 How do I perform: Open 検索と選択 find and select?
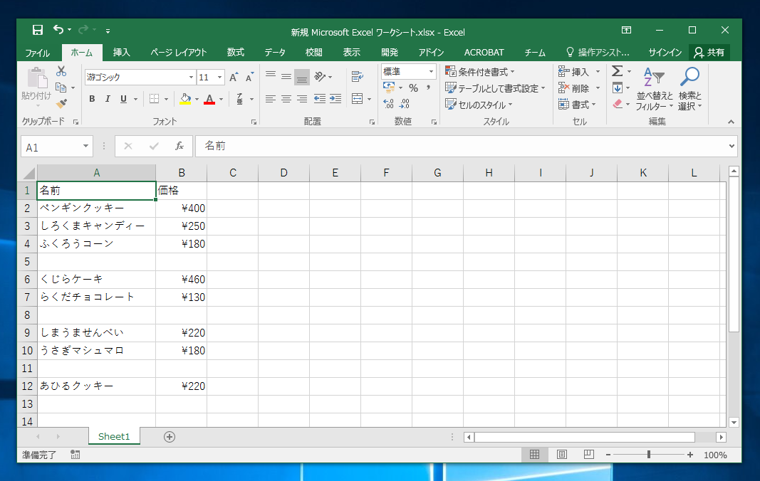(690, 89)
